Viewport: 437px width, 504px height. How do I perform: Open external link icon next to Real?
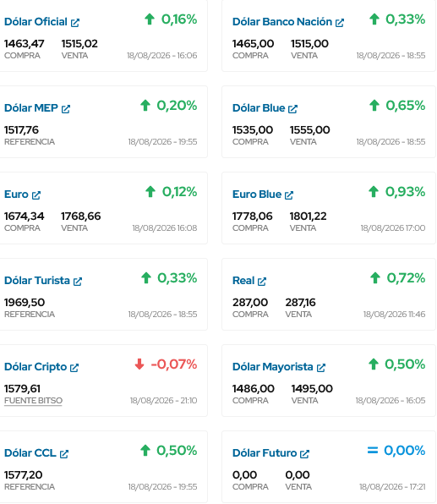point(262,282)
